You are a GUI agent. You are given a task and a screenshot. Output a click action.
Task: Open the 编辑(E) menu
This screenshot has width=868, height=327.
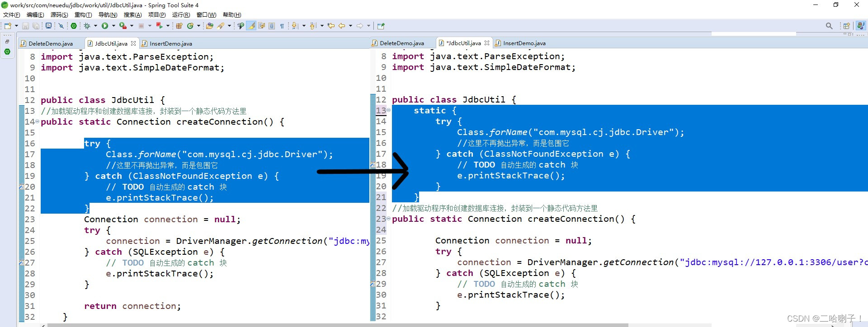coord(35,15)
